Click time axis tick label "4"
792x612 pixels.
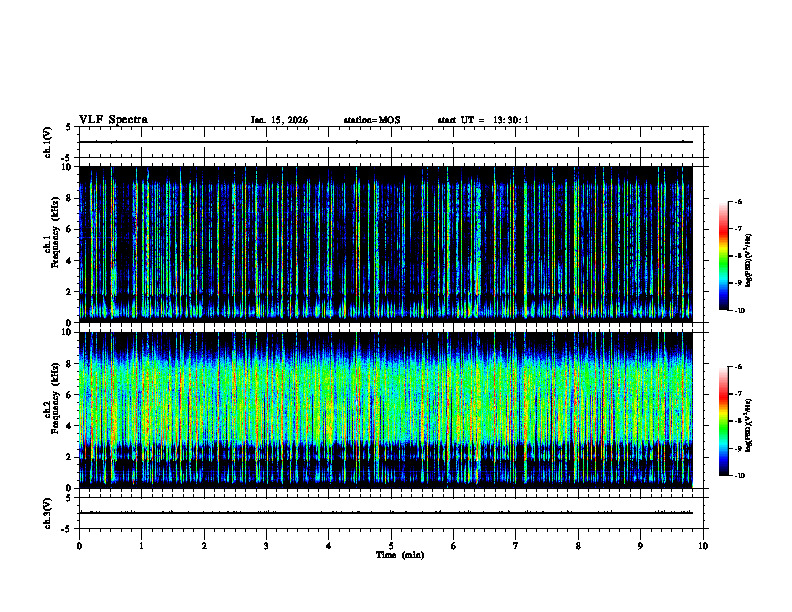pos(329,546)
